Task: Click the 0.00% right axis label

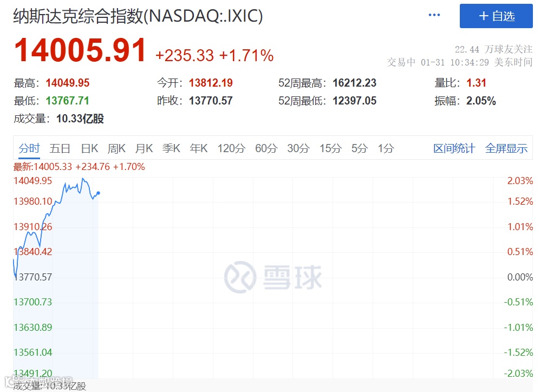Action: click(x=520, y=277)
